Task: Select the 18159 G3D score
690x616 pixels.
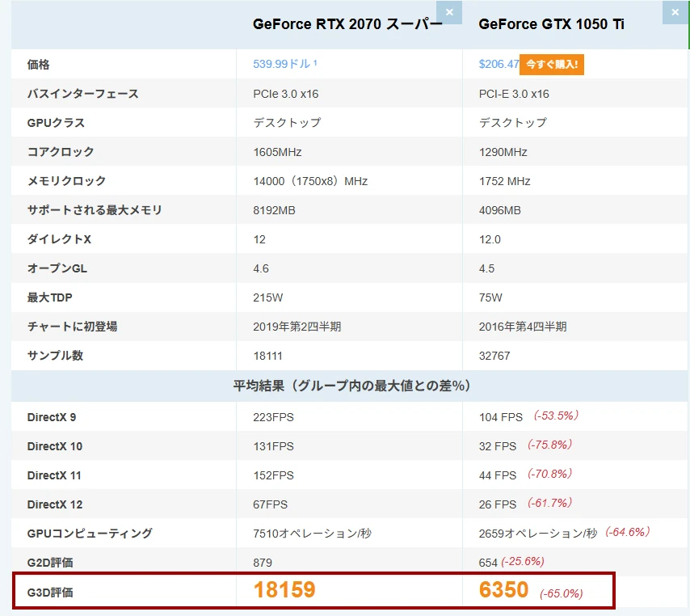Action: 284,590
